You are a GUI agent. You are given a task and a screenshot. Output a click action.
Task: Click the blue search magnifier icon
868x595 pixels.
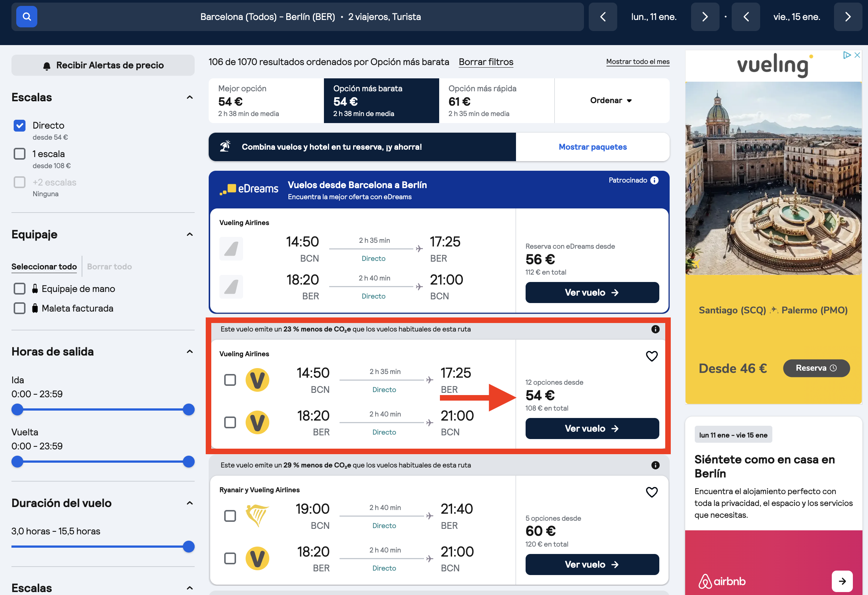(x=27, y=17)
